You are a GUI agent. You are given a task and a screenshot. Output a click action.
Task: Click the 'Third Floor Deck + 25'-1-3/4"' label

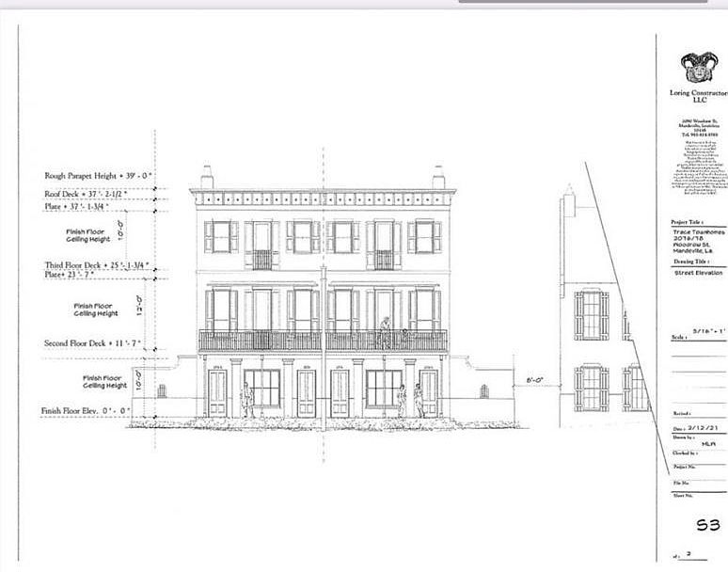[x=97, y=265]
